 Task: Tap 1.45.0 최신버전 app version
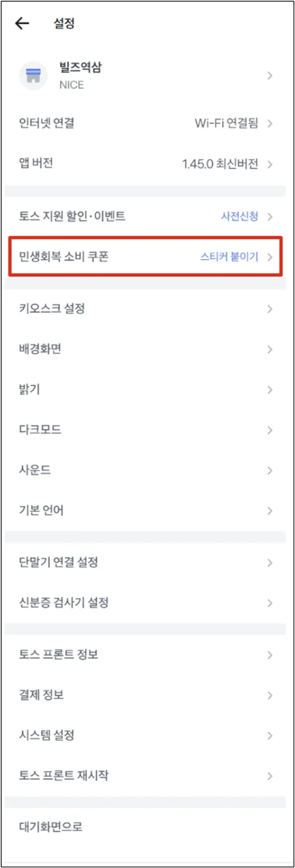coord(220,165)
